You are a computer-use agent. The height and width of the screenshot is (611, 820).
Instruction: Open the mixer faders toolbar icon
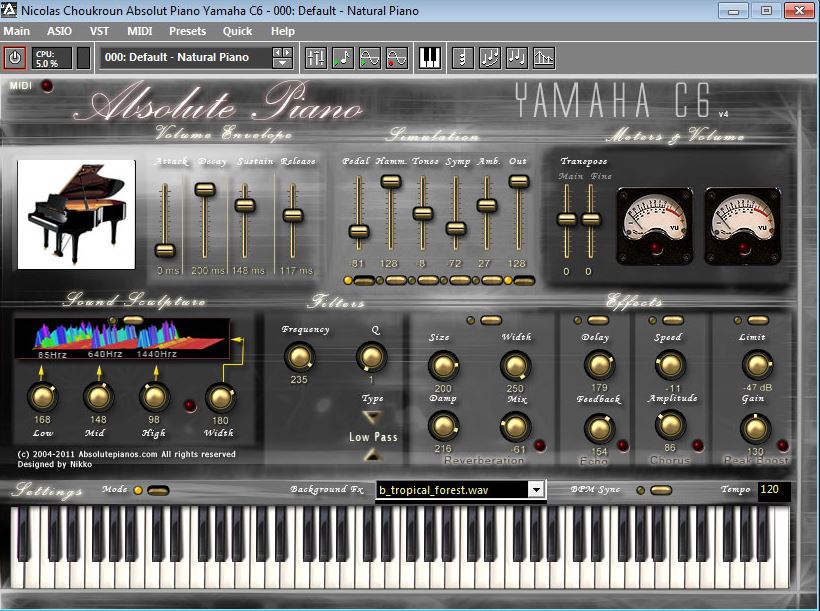315,58
